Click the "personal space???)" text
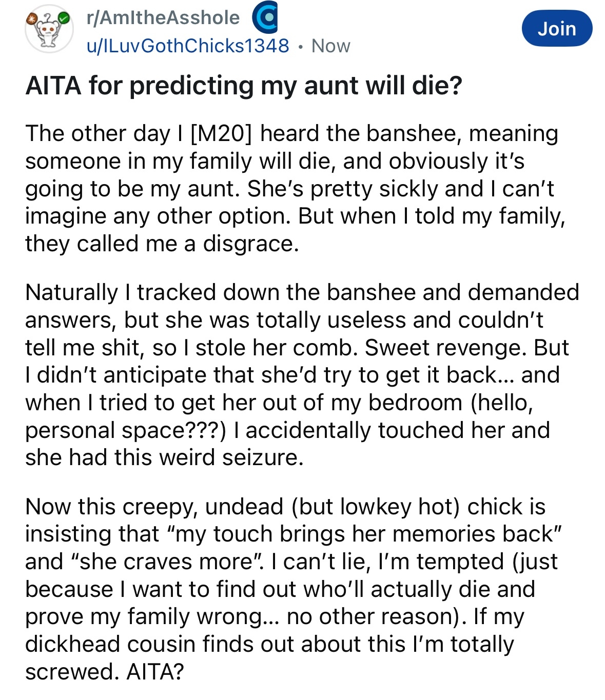The width and height of the screenshot is (605, 700). [x=126, y=431]
